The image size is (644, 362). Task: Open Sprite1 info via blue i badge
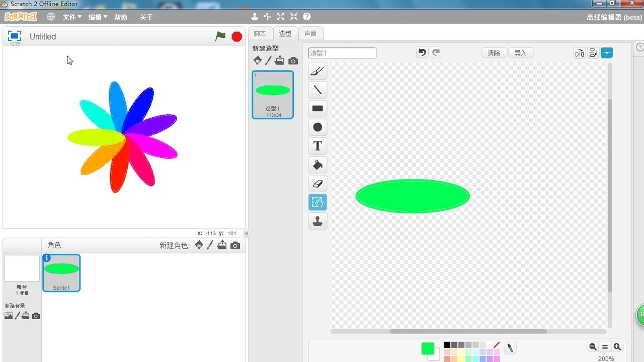click(x=47, y=258)
